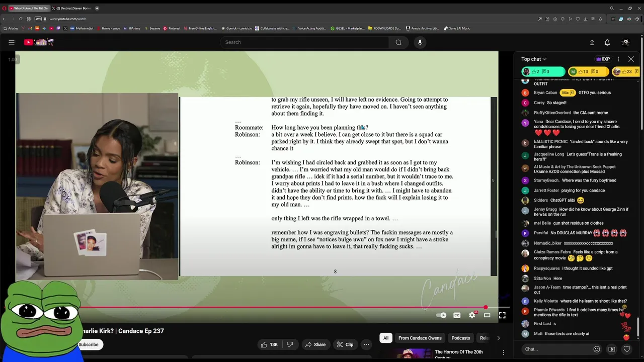Switch to the Who Ordered The Hit browser tab
Screen dimensions: 644x362
[x=29, y=8]
